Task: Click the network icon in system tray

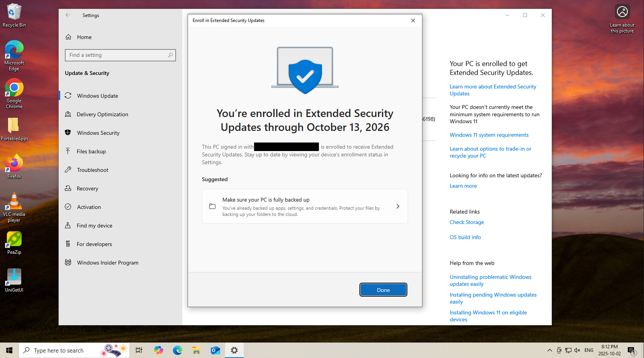Action: (x=568, y=350)
